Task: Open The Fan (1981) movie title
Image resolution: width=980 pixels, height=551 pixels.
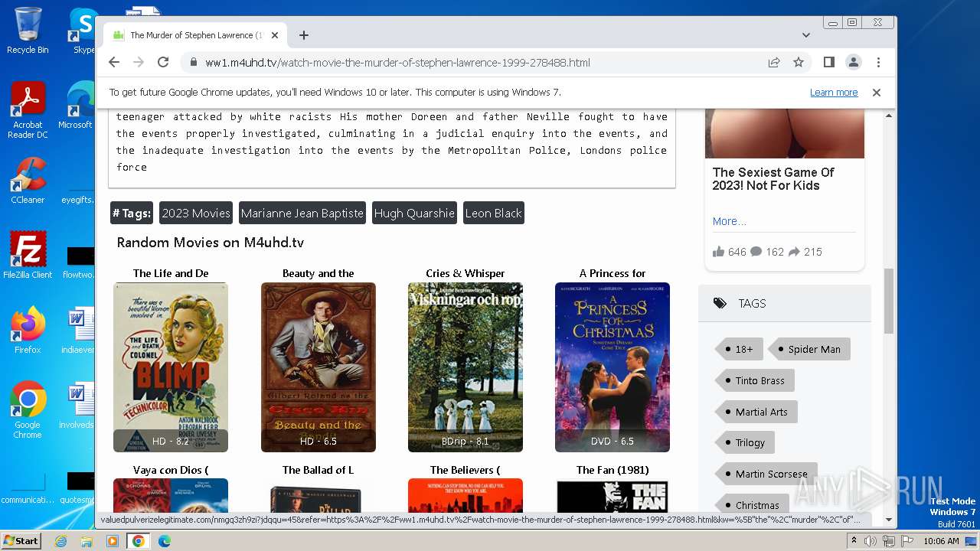Action: tap(612, 470)
